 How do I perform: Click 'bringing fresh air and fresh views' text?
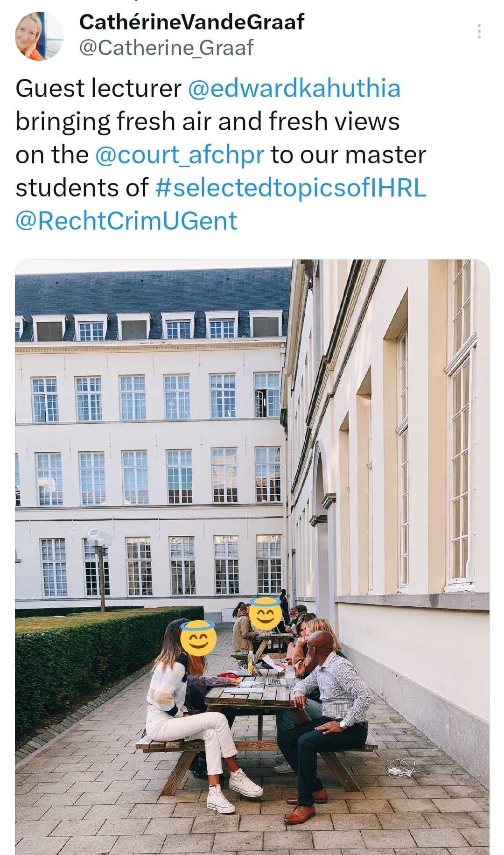[x=208, y=122]
